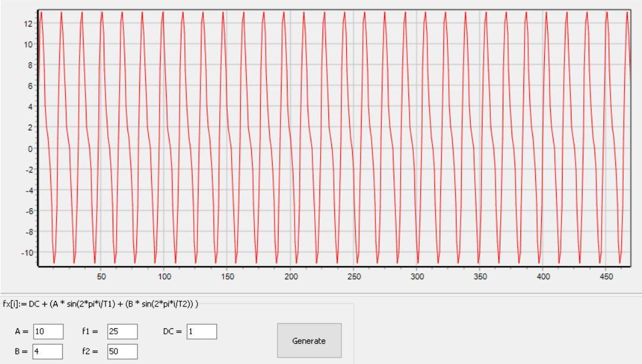Screen dimensions: 642x364
Task: Click the "f2 =" label
Action: click(x=90, y=352)
